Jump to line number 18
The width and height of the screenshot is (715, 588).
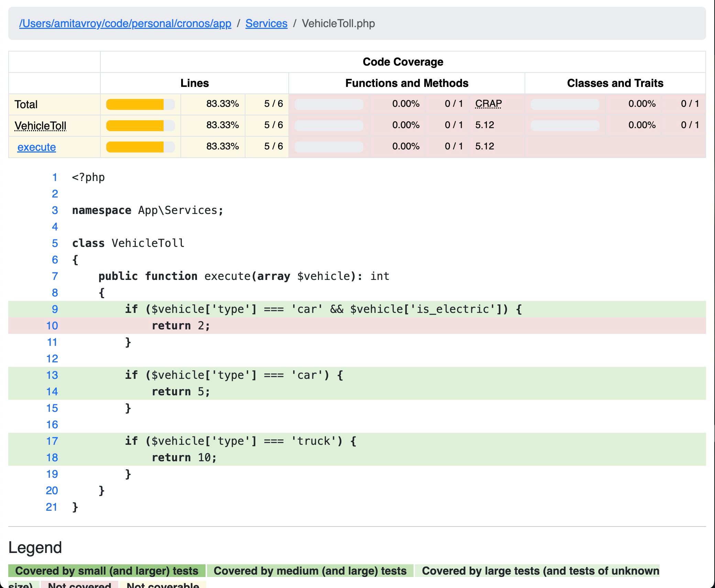click(x=52, y=457)
